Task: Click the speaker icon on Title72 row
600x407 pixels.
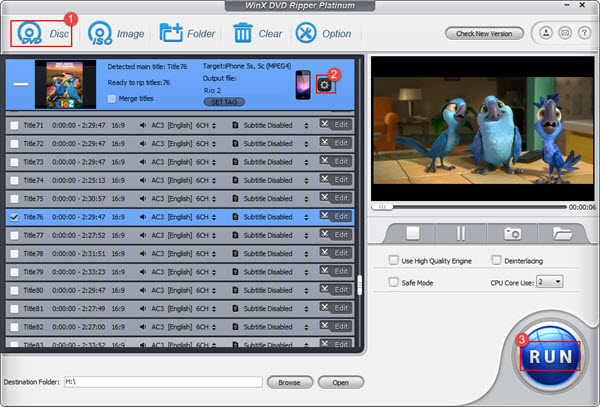Action: tap(143, 144)
